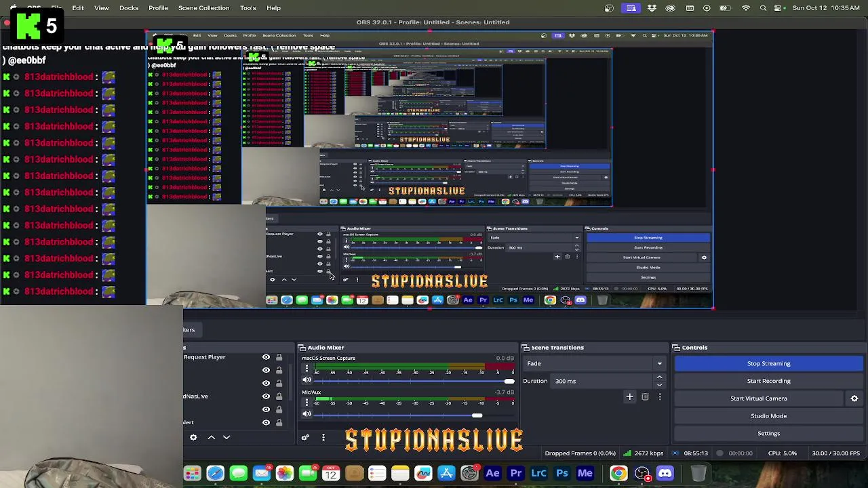Open the Help menu

pos(274,8)
